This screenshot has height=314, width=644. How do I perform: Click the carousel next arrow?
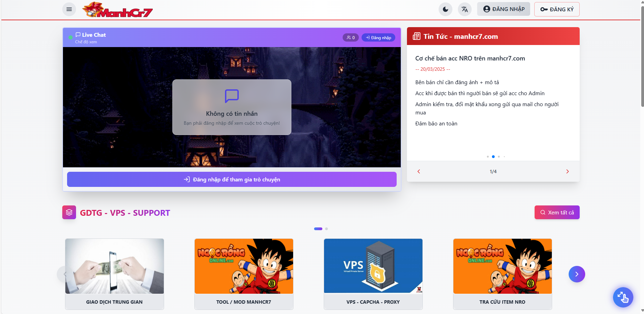(x=577, y=274)
